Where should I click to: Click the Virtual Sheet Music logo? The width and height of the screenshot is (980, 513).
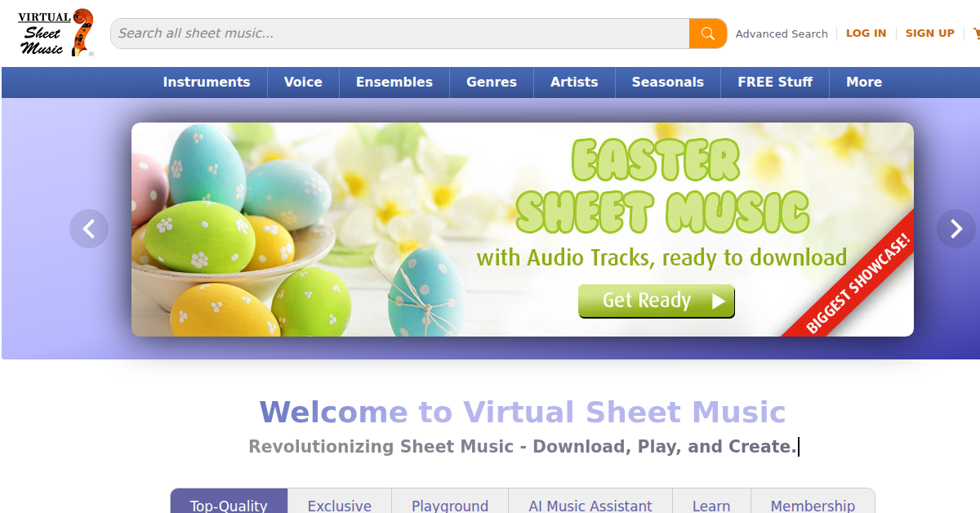click(x=56, y=33)
